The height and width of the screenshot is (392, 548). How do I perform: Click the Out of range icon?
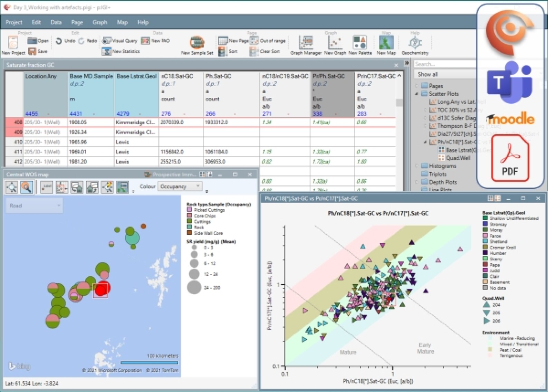tap(254, 41)
